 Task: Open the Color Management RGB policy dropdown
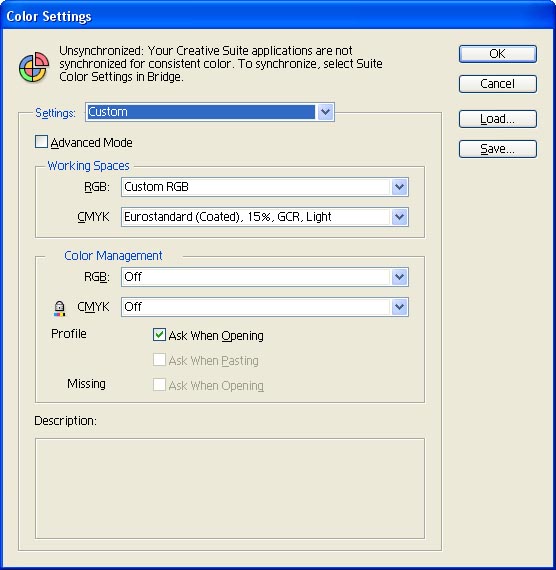(x=265, y=277)
